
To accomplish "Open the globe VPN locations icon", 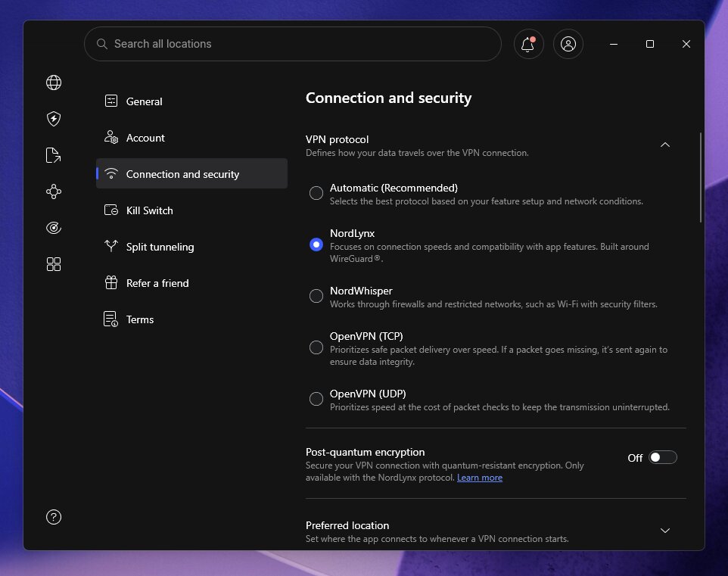I will click(x=54, y=83).
